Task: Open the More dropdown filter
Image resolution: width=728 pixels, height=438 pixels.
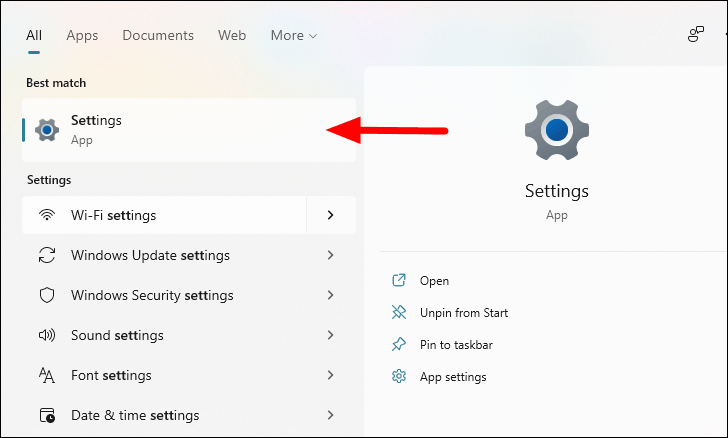Action: point(293,35)
